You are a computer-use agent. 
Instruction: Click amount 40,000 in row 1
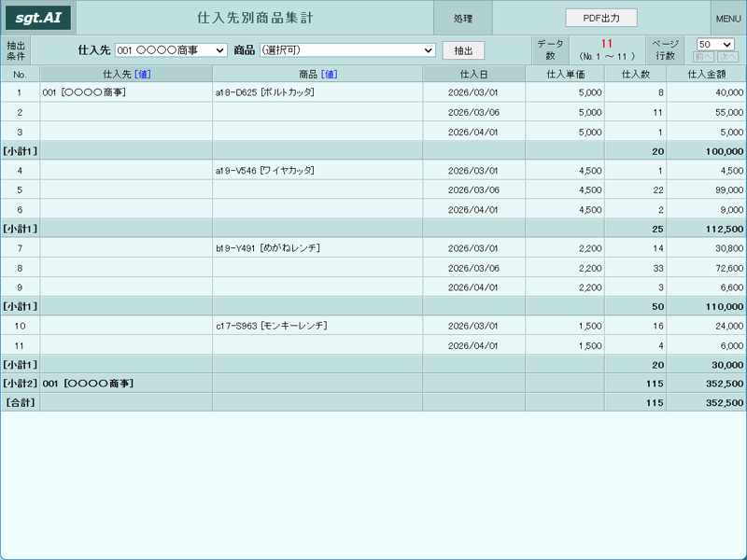pyautogui.click(x=729, y=92)
